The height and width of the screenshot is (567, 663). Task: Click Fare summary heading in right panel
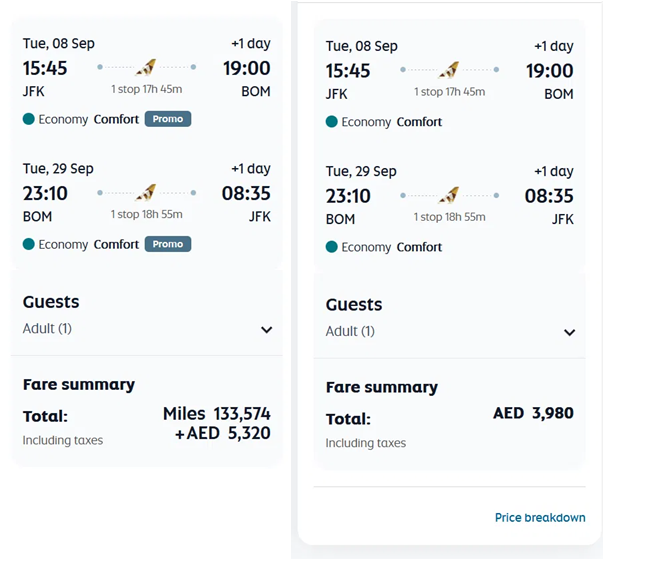[x=382, y=387]
